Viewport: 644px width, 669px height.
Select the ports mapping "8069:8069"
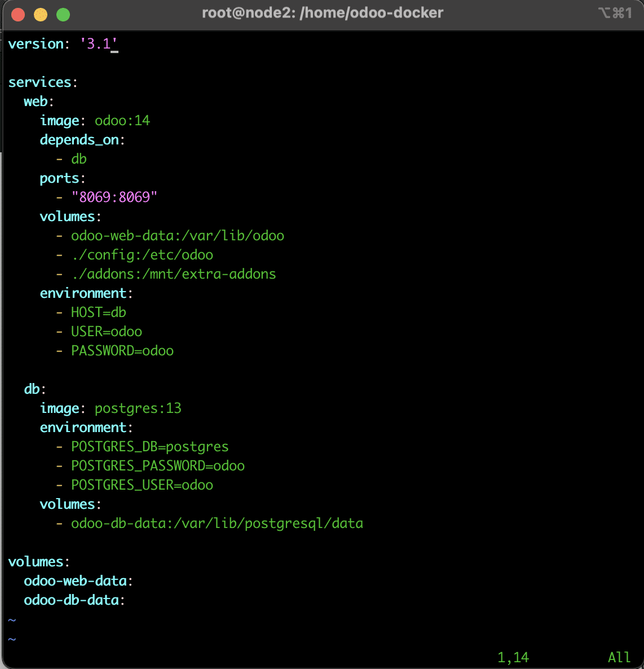coord(114,197)
